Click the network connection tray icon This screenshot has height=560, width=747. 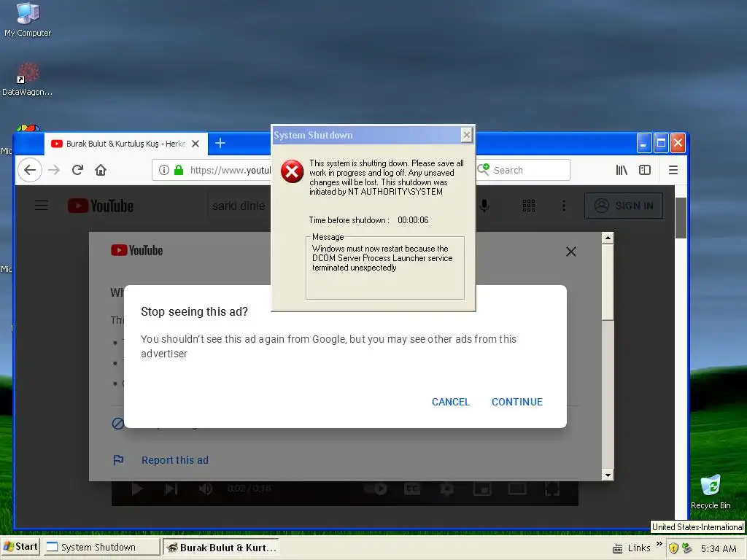(686, 548)
